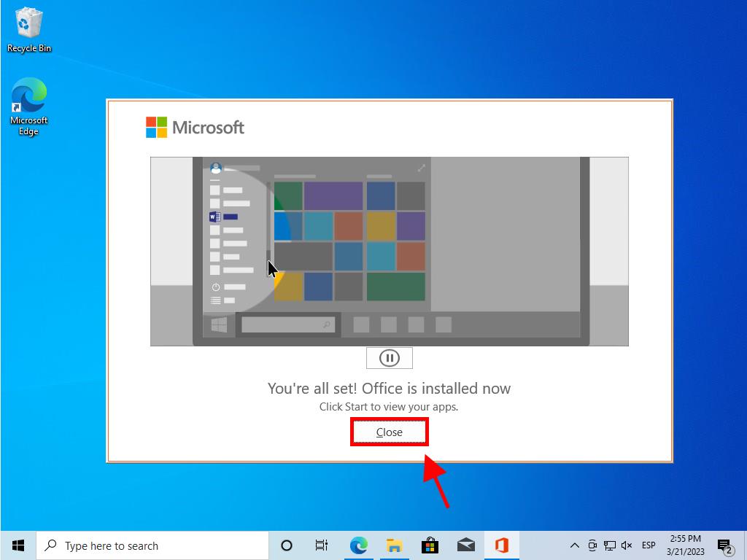Activate Cortana on the taskbar

click(286, 545)
